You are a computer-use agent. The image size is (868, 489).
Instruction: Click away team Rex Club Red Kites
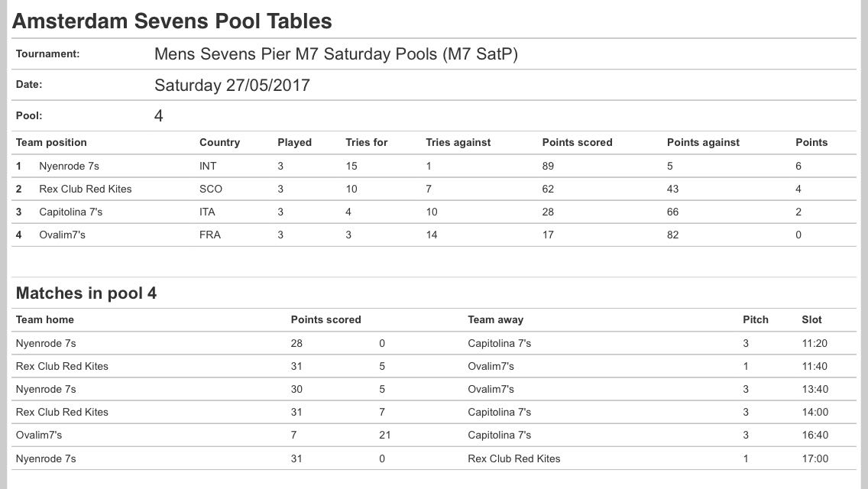click(514, 458)
